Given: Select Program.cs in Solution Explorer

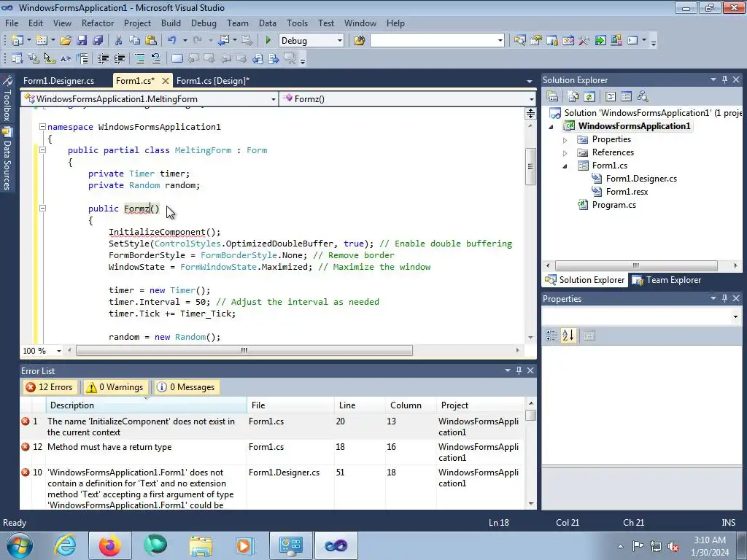Looking at the screenshot, I should (614, 205).
